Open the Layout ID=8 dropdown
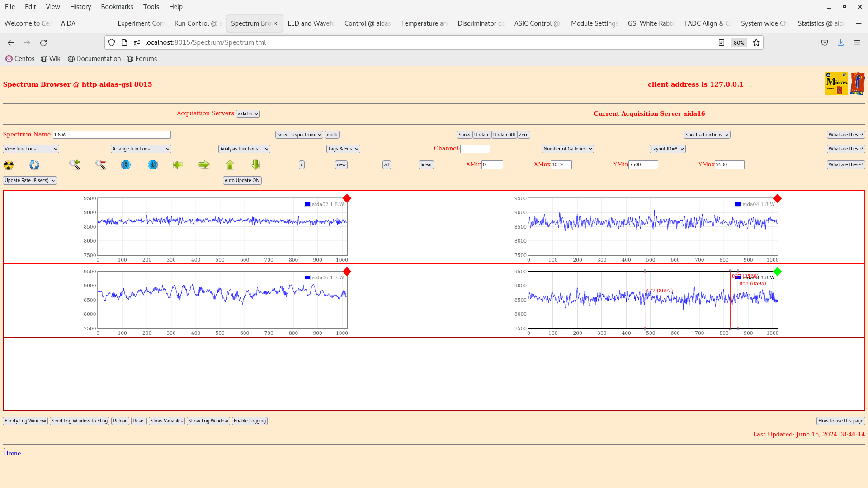Image resolution: width=868 pixels, height=488 pixels. pyautogui.click(x=667, y=149)
